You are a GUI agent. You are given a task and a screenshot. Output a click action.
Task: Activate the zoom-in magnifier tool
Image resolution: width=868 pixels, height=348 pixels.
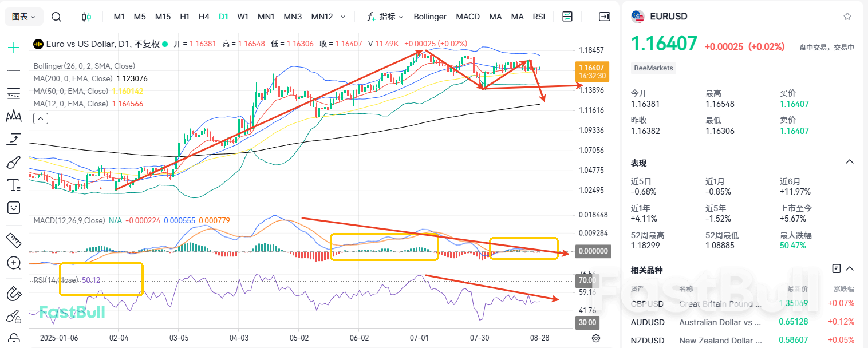13,263
